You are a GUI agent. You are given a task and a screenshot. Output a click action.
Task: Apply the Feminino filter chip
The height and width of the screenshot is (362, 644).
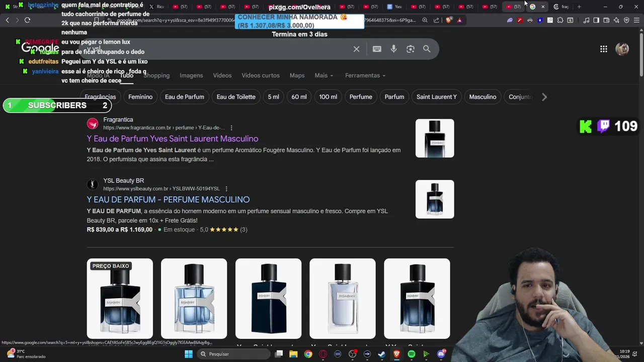tap(140, 97)
